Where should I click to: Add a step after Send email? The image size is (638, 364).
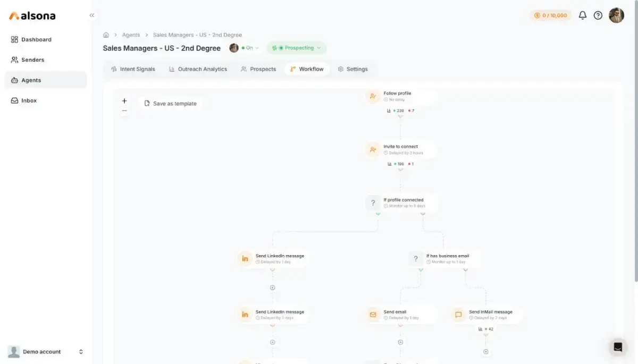(x=400, y=342)
